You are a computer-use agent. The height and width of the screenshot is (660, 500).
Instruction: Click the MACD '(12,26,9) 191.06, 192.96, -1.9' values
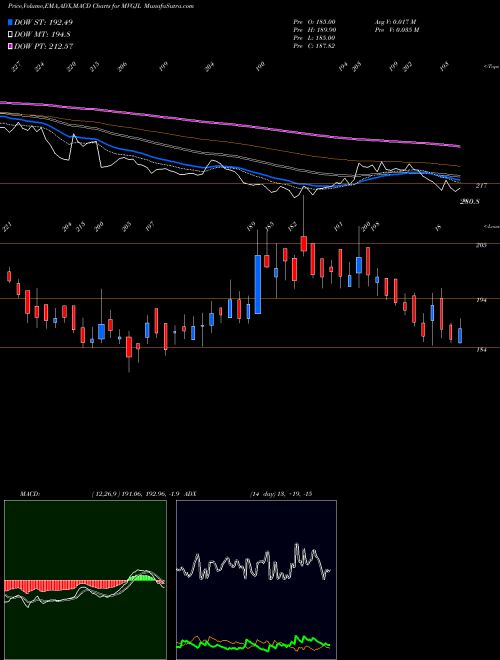click(136, 494)
